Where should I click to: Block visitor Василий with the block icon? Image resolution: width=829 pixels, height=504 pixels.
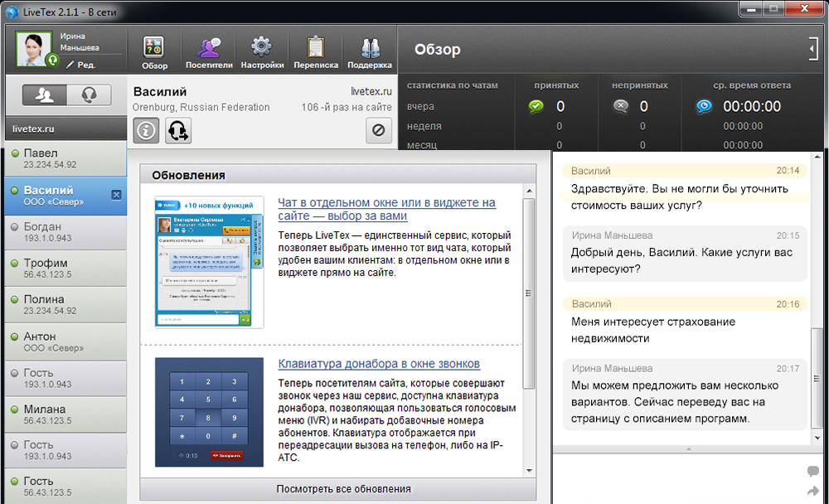coord(379,130)
